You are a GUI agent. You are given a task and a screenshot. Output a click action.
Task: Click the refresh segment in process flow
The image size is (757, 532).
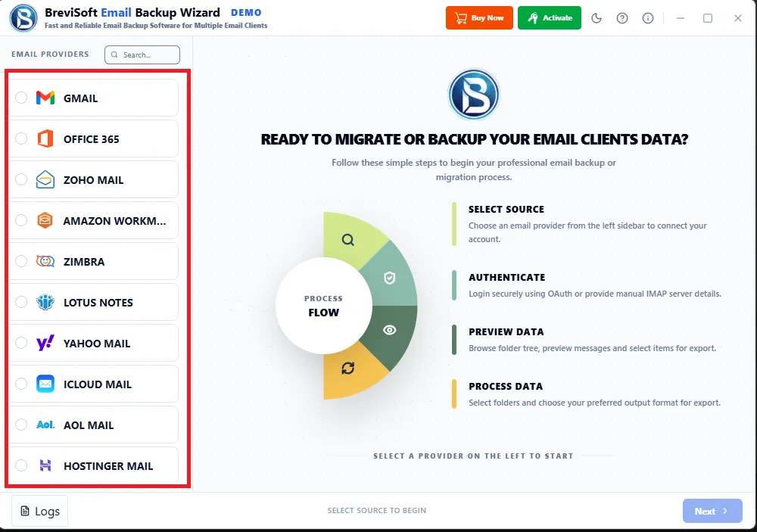[348, 369]
